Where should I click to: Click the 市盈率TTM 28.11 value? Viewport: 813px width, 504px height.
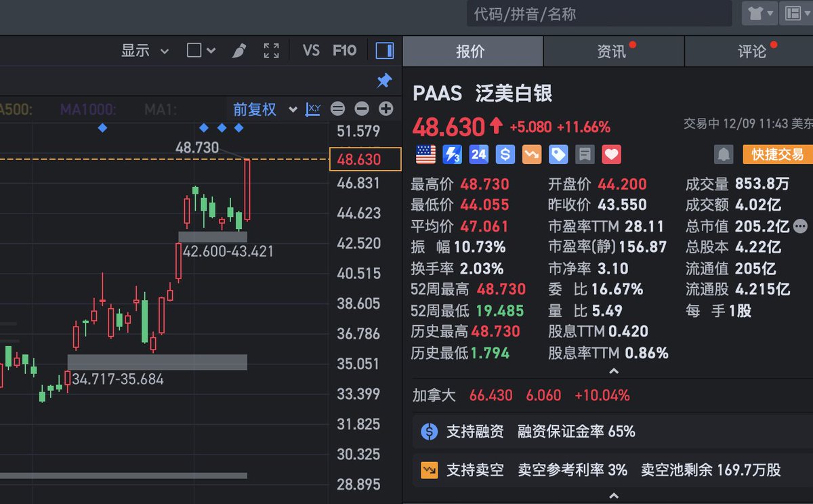point(644,226)
